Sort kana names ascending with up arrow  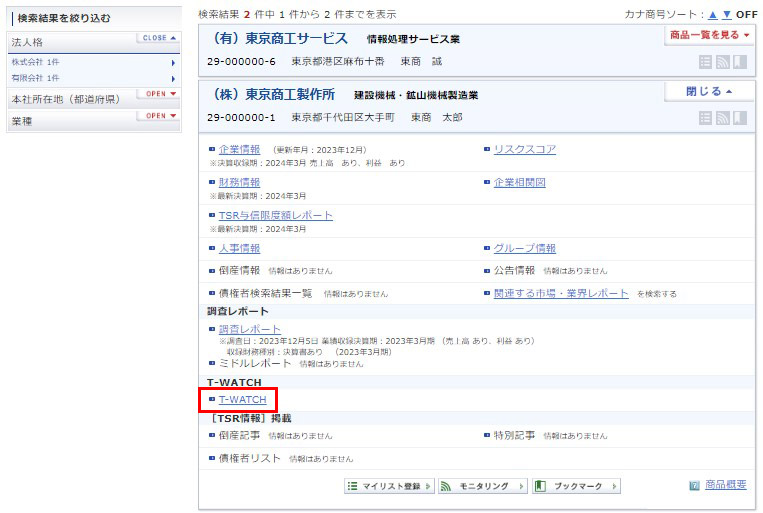(x=713, y=15)
